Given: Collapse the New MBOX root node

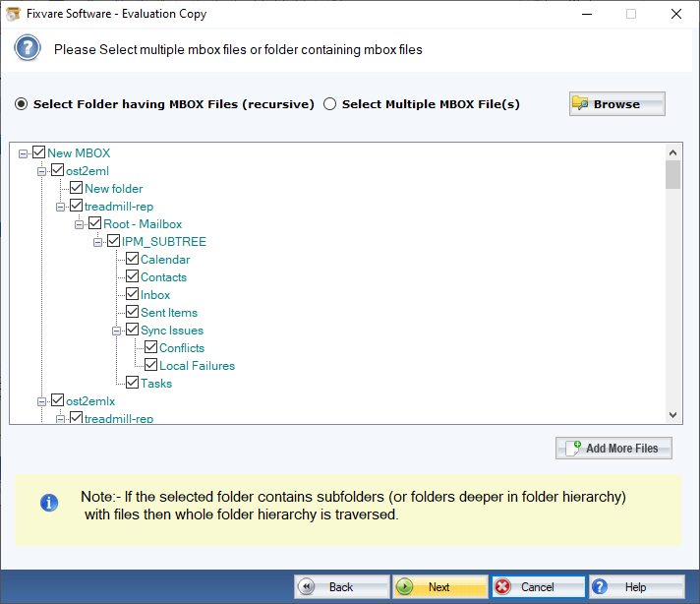Looking at the screenshot, I should pos(24,153).
